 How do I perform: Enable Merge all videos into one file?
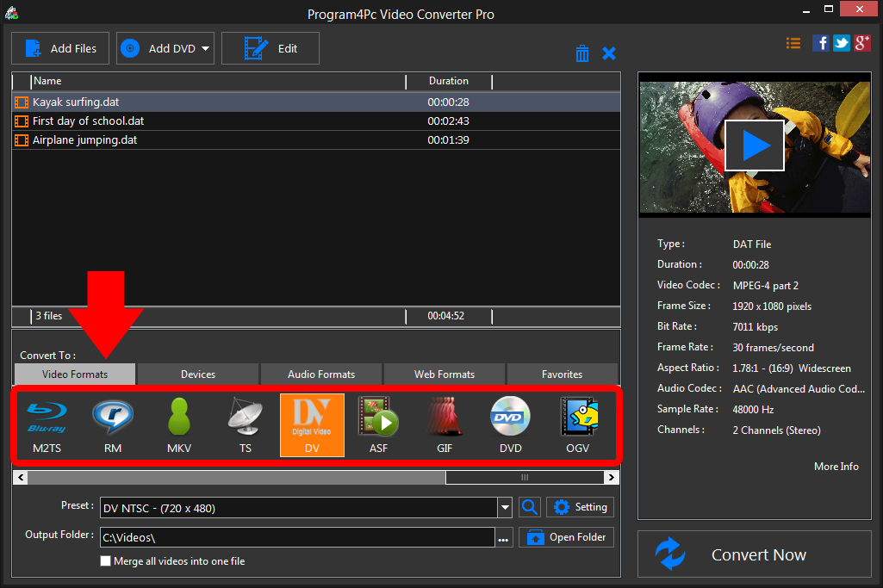(106, 561)
